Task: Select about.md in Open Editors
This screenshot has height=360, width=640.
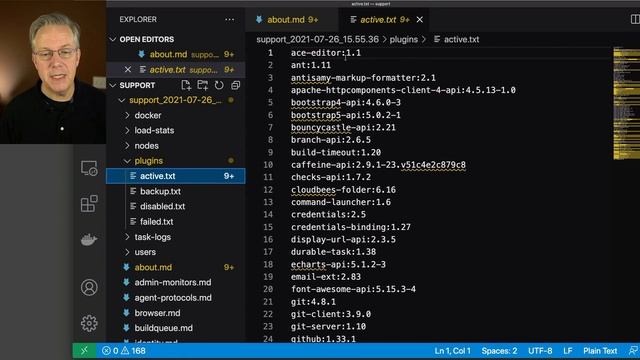Action: pos(176,54)
